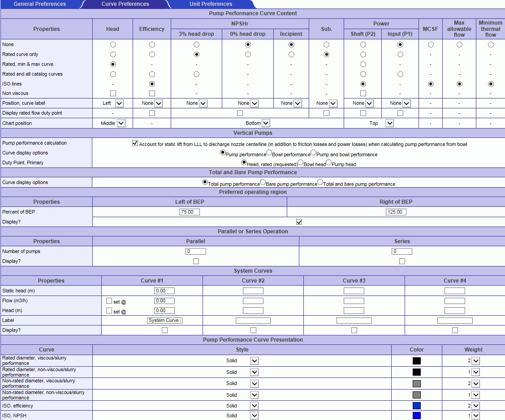Open Incipient curve label position dropdown
The height and width of the screenshot is (420, 505).
[298, 103]
